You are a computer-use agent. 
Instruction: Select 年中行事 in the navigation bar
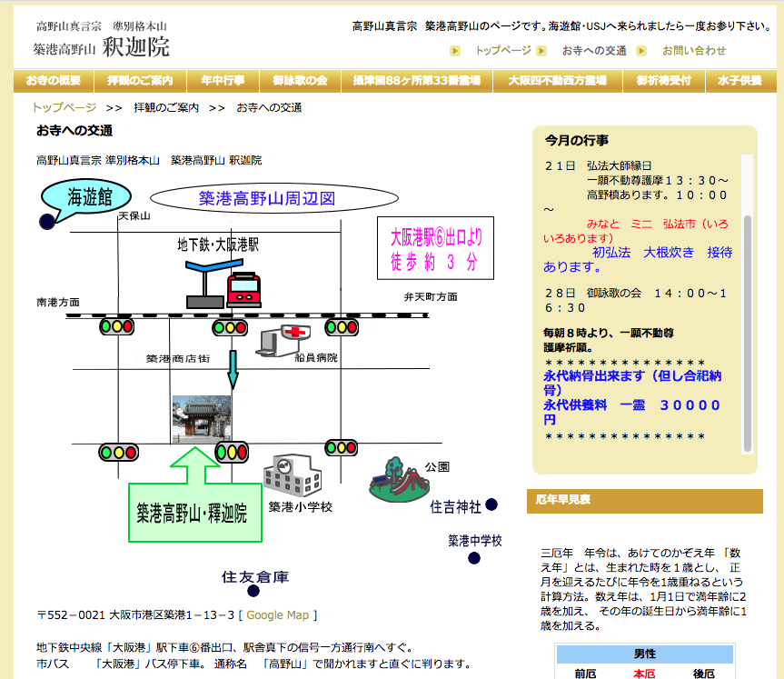tap(223, 81)
